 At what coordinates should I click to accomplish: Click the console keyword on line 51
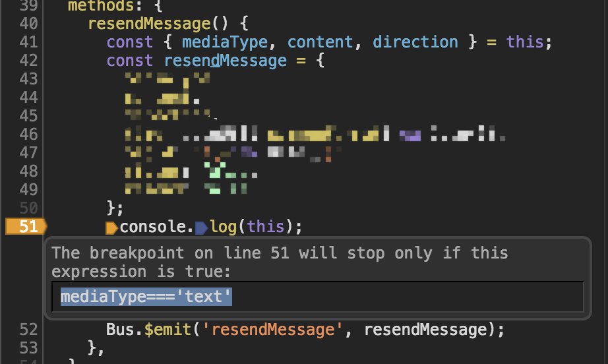tap(153, 227)
